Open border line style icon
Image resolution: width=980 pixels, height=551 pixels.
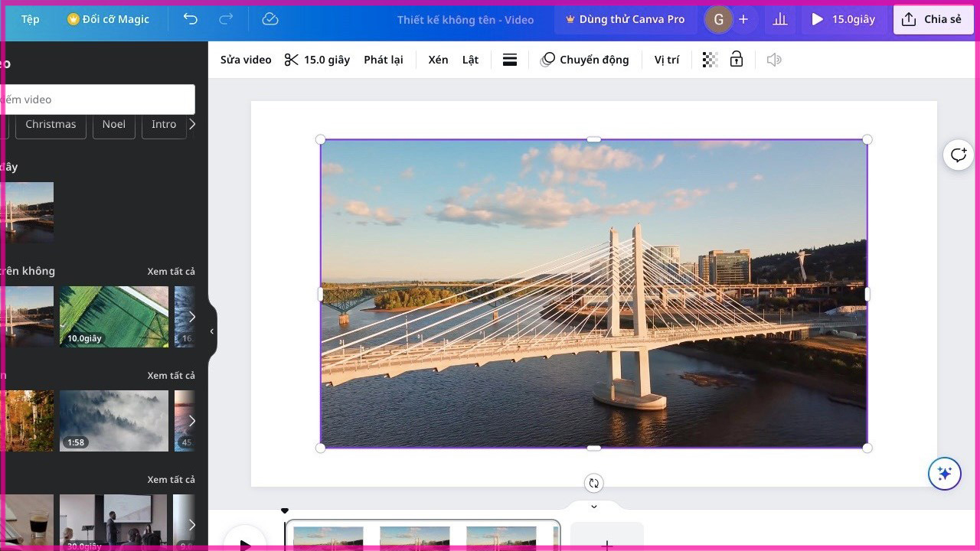tap(510, 60)
